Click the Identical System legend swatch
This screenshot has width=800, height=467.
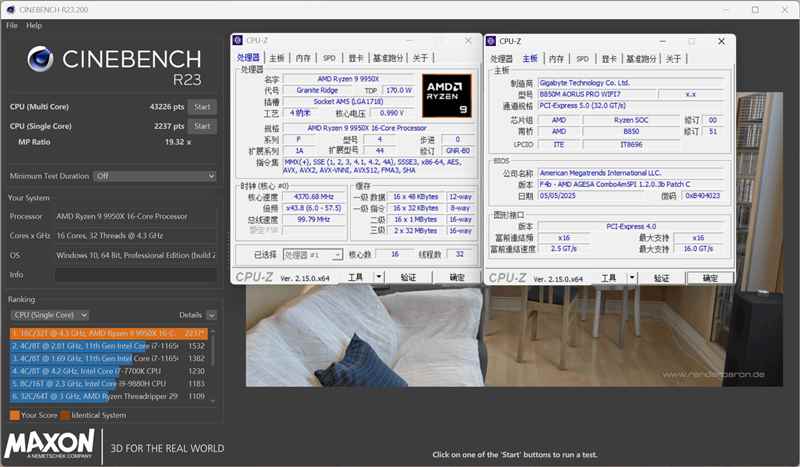(x=65, y=415)
